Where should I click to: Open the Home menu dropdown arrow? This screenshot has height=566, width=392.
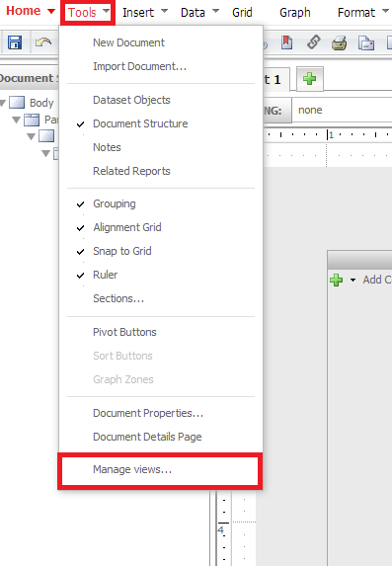51,11
